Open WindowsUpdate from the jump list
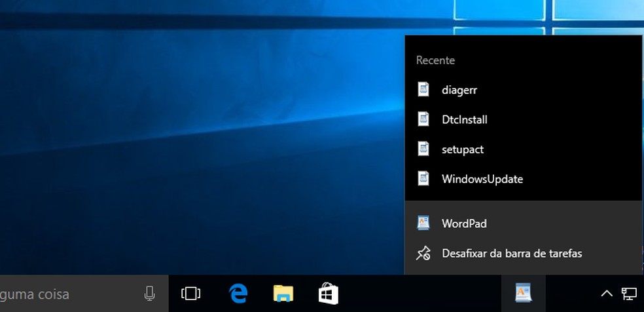The image size is (644, 312). [x=524, y=179]
